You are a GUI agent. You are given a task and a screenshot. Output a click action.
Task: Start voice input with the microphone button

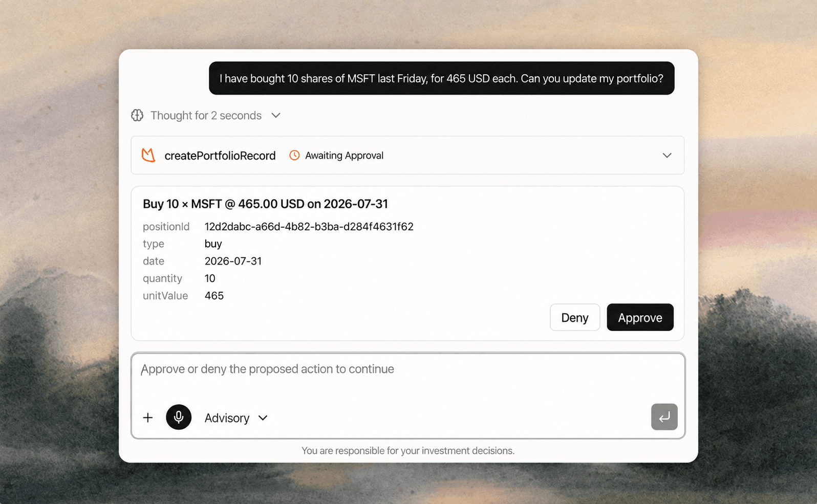[179, 417]
